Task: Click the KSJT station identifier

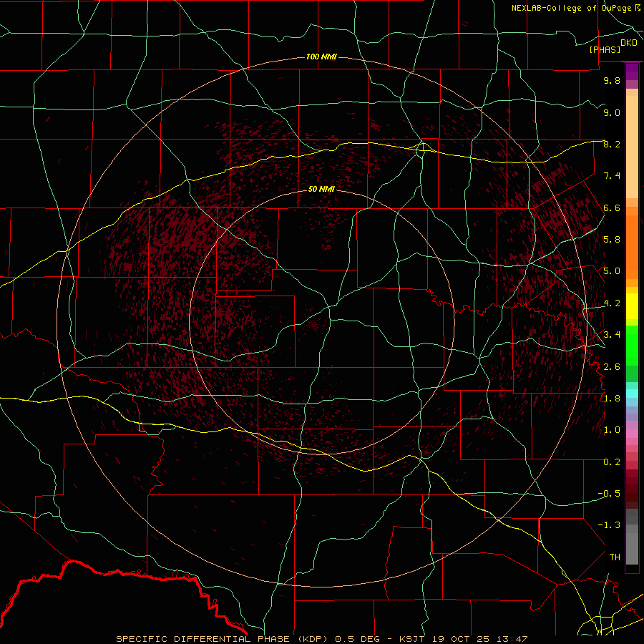Action: click(x=414, y=639)
